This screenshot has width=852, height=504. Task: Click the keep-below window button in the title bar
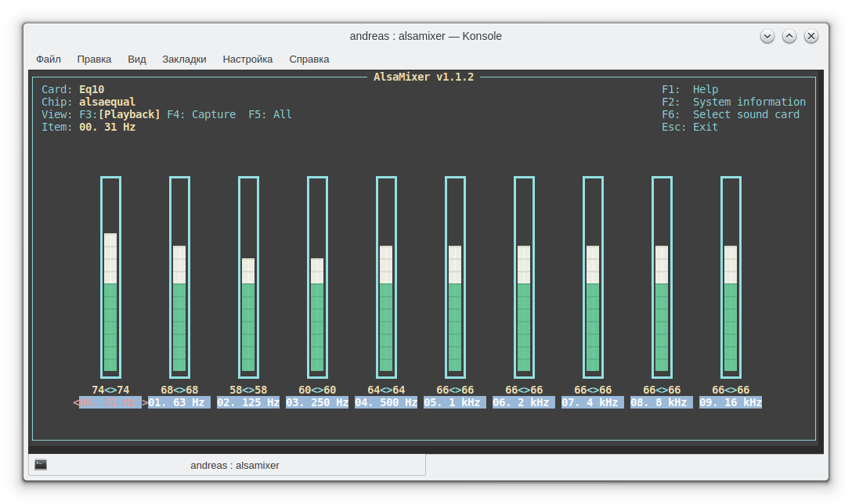coord(767,36)
